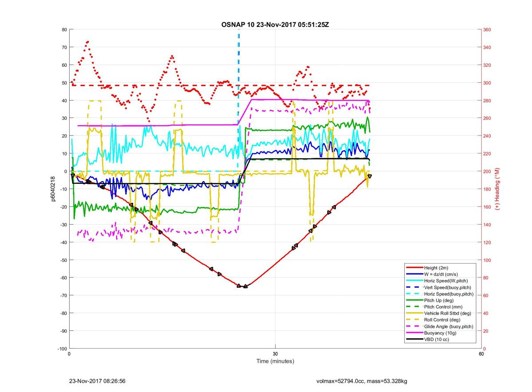Click the magenta Buoyancy line sample in legend

pyautogui.click(x=414, y=333)
